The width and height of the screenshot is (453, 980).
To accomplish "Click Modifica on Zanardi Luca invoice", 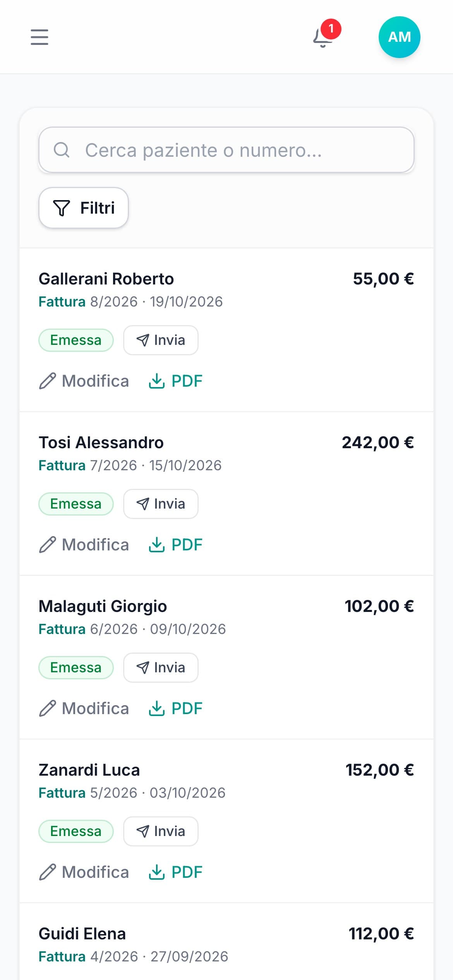I will pyautogui.click(x=84, y=872).
